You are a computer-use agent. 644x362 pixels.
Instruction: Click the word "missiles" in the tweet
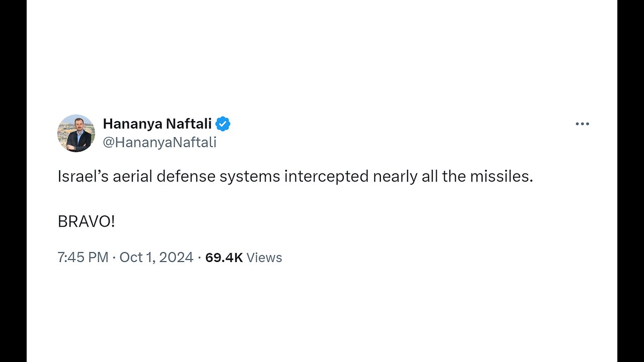[x=501, y=177]
